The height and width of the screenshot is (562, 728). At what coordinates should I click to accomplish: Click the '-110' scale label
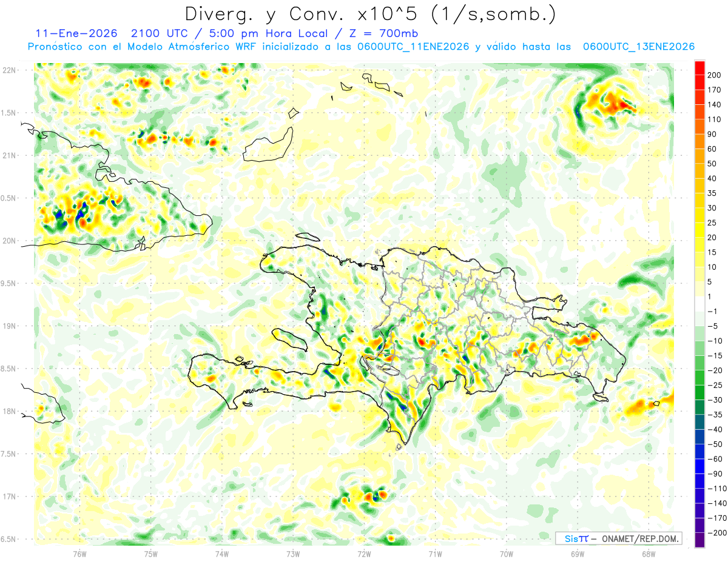click(719, 489)
